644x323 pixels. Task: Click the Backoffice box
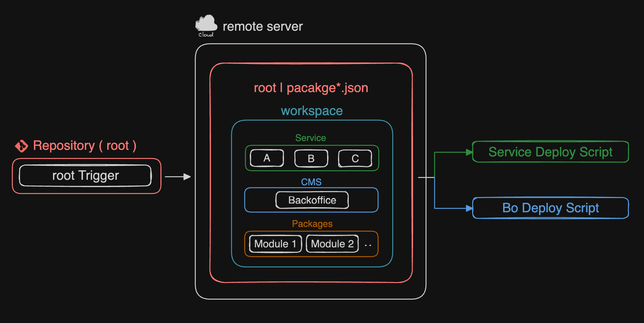(312, 200)
